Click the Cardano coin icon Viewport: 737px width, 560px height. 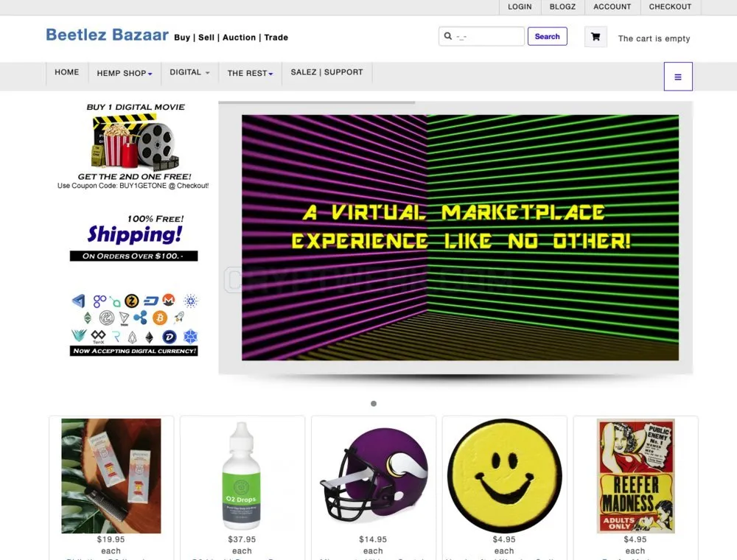click(x=190, y=301)
